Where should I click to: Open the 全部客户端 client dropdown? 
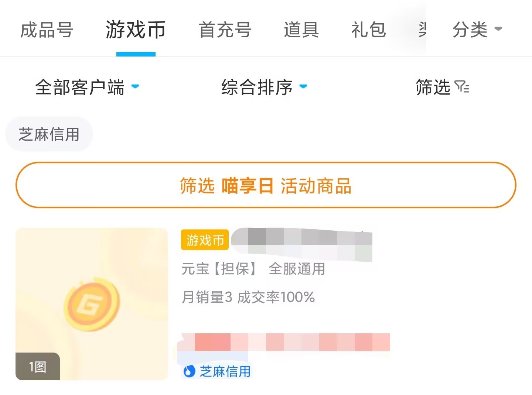86,87
